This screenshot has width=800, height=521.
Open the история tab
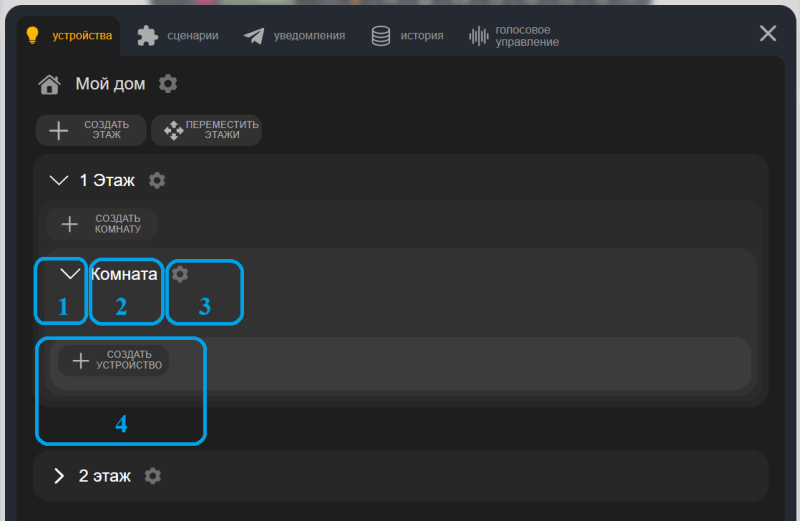point(407,36)
